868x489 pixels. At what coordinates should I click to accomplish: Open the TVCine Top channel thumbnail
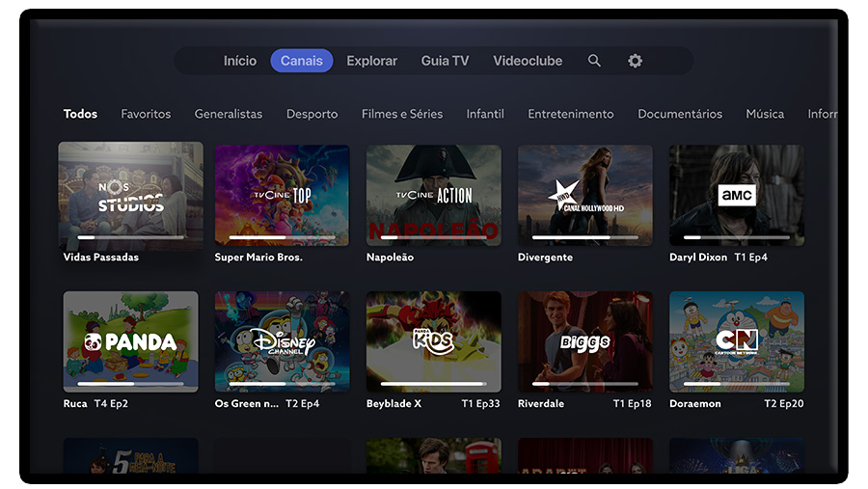coord(283,196)
